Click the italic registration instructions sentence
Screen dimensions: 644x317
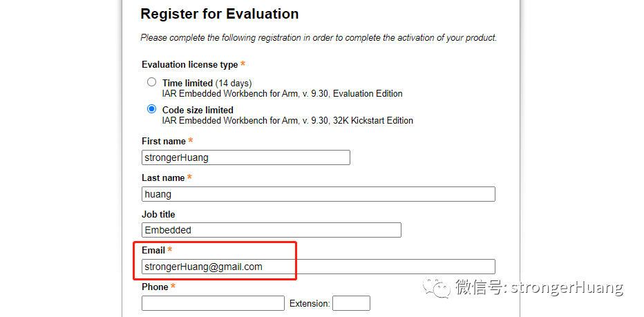(x=318, y=38)
